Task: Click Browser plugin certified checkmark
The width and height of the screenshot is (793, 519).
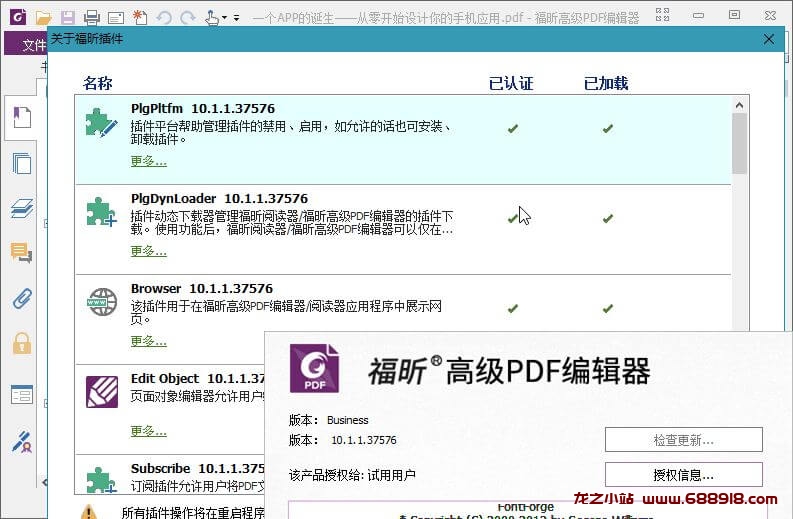Action: coord(513,308)
